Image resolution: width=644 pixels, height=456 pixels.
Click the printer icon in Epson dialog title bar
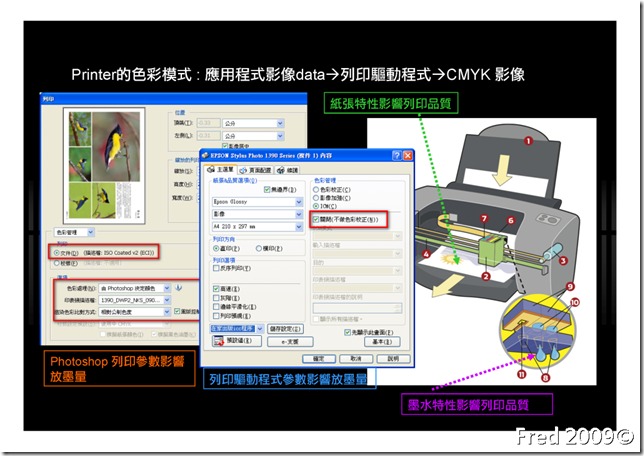click(x=205, y=155)
